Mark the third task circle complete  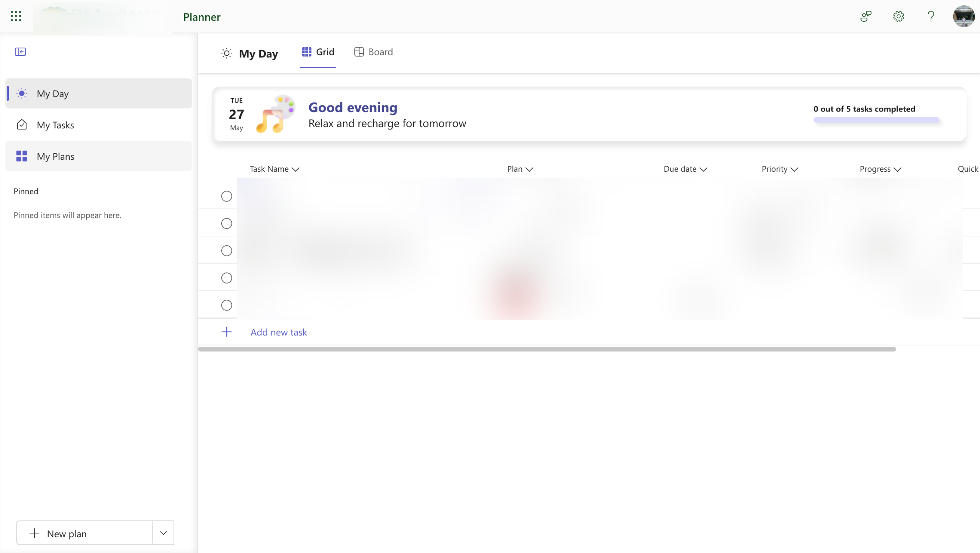tap(227, 251)
